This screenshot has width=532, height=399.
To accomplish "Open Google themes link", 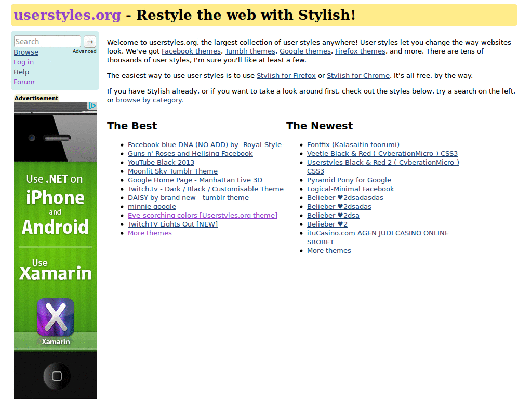I will 305,51.
